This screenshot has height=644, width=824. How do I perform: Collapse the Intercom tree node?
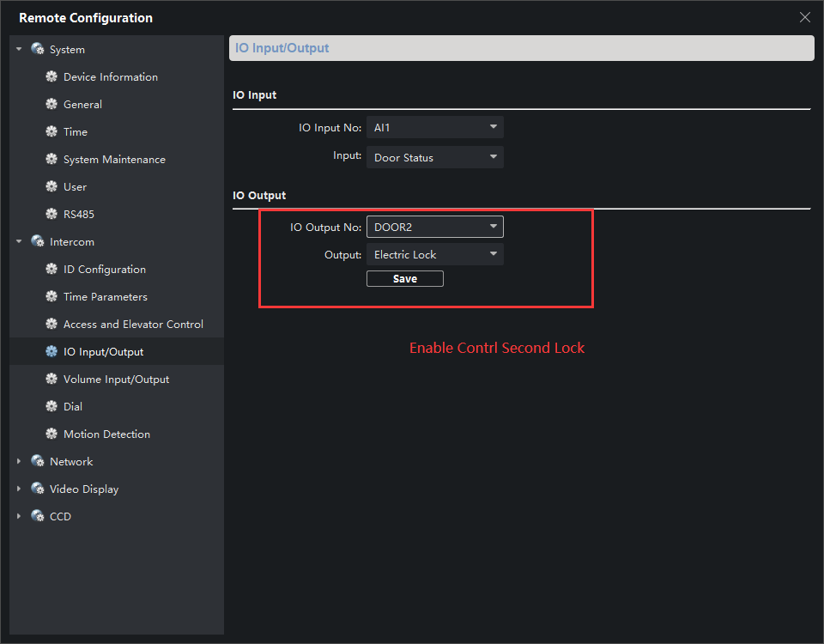pos(19,241)
